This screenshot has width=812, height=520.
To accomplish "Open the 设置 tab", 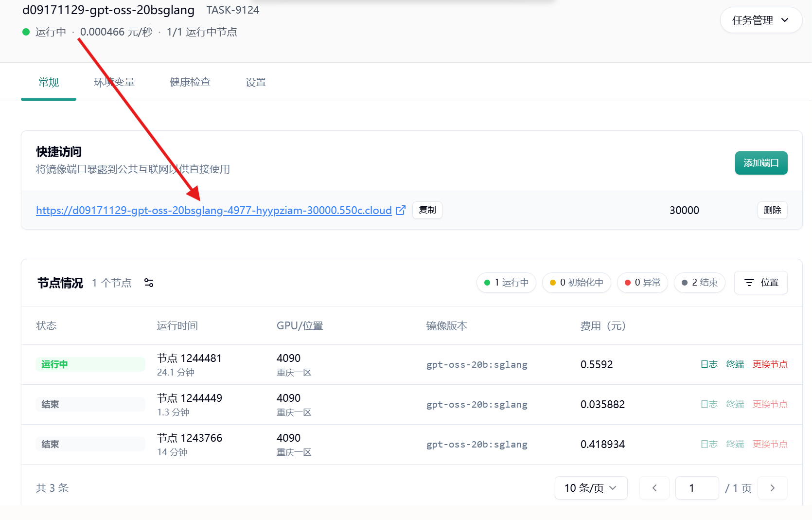I will (256, 82).
